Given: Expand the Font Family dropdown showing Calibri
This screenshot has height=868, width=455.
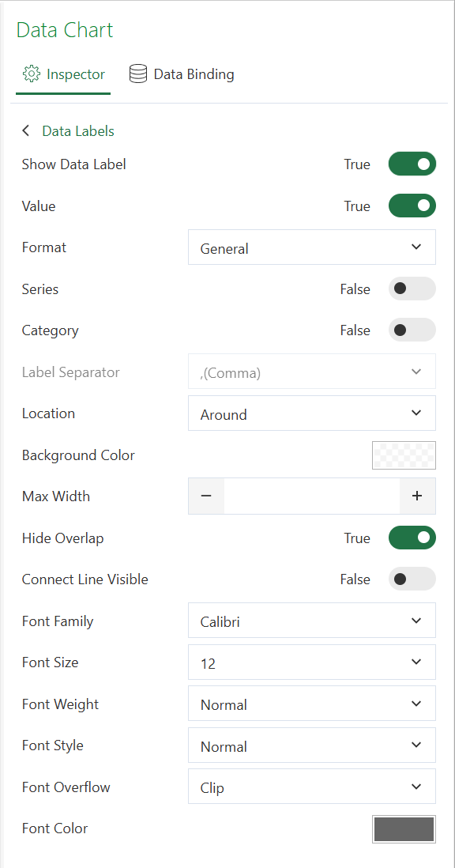Looking at the screenshot, I should (312, 620).
